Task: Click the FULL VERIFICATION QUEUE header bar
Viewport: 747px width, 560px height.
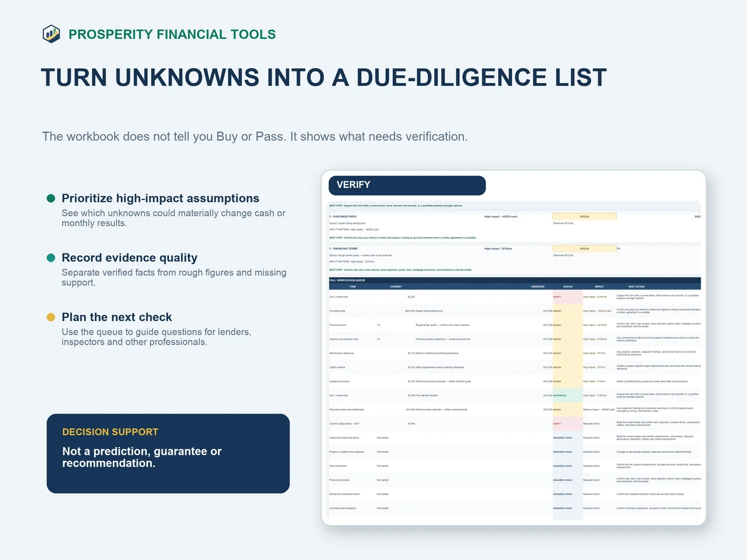Action: 515,280
